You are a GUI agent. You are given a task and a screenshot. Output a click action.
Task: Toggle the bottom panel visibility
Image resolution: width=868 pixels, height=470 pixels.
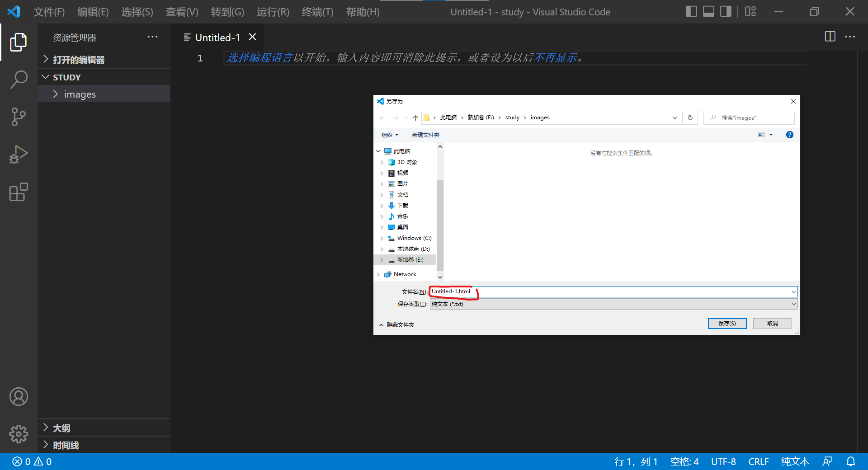[708, 11]
